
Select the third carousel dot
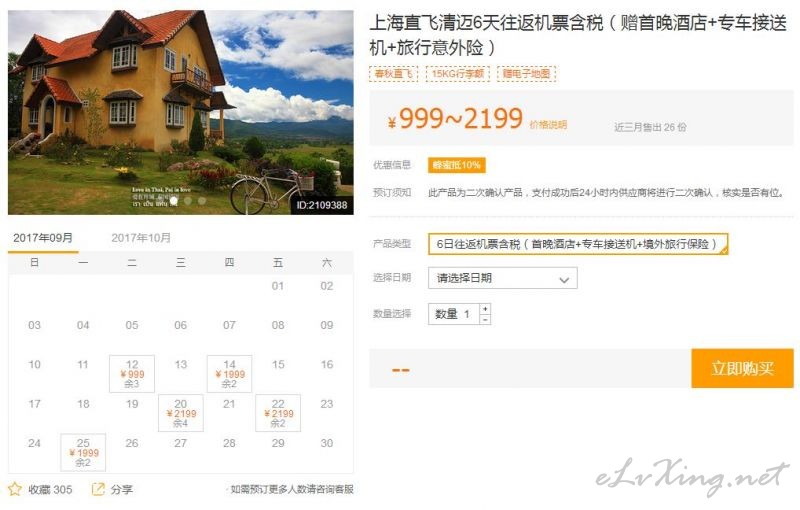(202, 201)
